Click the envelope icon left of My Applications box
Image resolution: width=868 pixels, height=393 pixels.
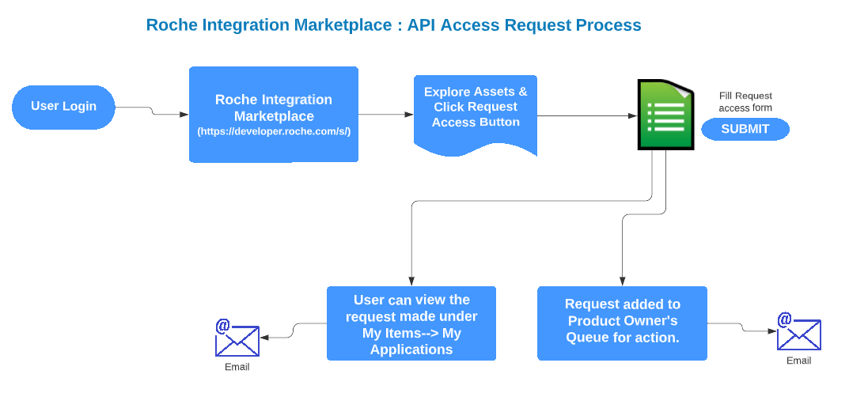click(x=237, y=338)
